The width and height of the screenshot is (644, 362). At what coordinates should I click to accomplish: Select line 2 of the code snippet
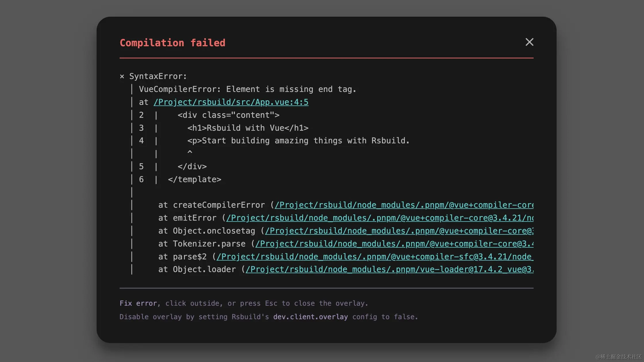coord(229,115)
